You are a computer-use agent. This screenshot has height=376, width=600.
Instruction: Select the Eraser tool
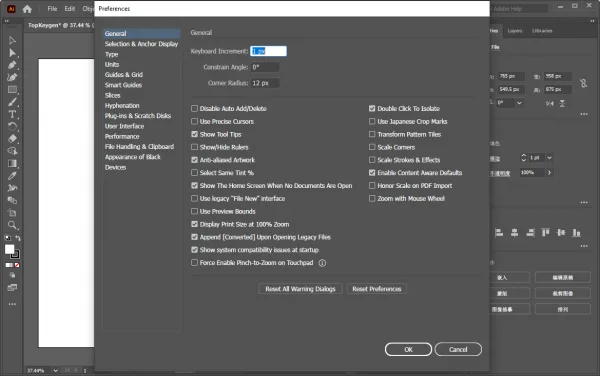(12, 139)
